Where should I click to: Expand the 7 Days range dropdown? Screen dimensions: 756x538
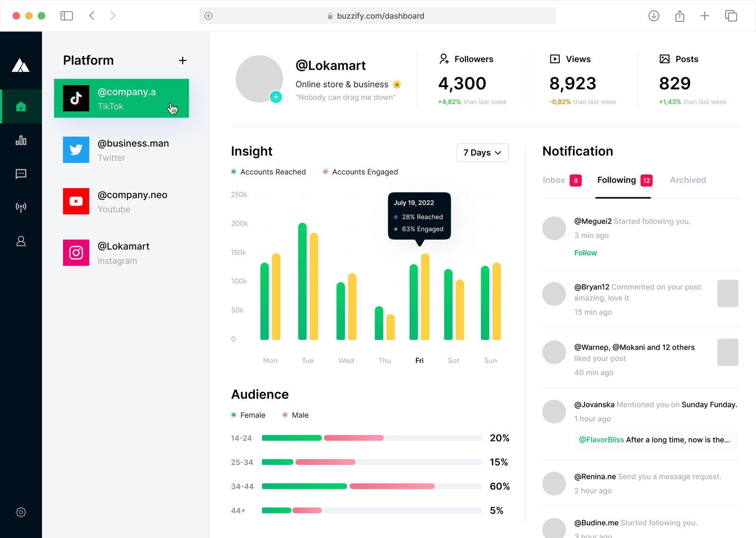pos(482,153)
